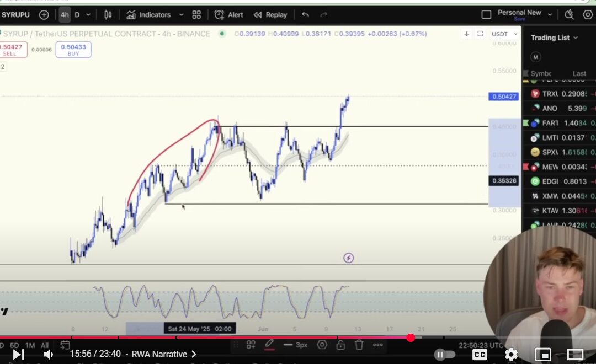Click the red SELL price button
This screenshot has width=596, height=364.
point(13,50)
